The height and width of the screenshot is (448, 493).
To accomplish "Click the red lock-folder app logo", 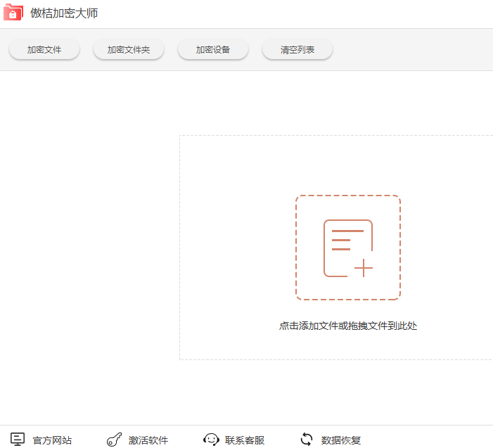I will 13,13.
